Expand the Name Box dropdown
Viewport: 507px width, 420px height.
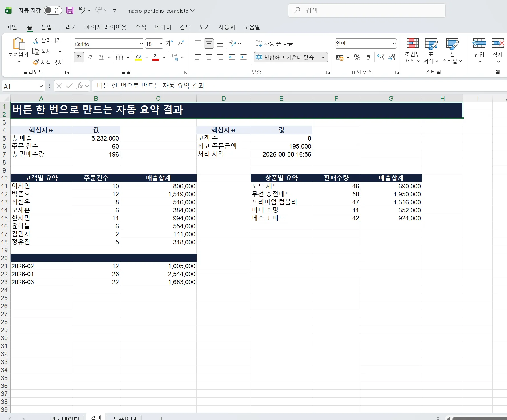[41, 86]
